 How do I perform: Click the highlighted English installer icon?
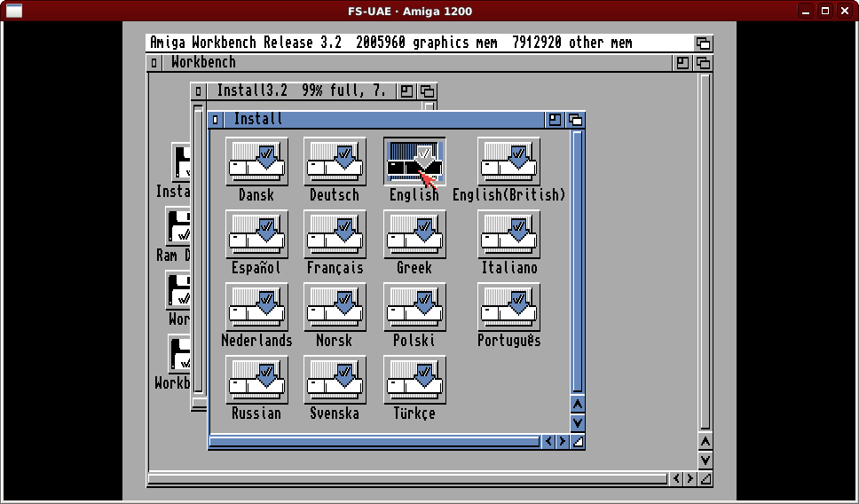coord(414,161)
